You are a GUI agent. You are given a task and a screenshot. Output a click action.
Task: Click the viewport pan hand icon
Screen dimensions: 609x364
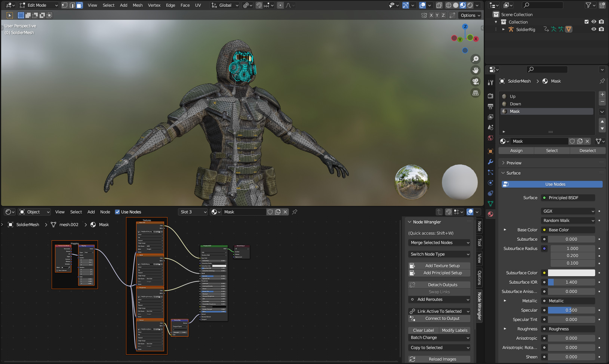(476, 70)
